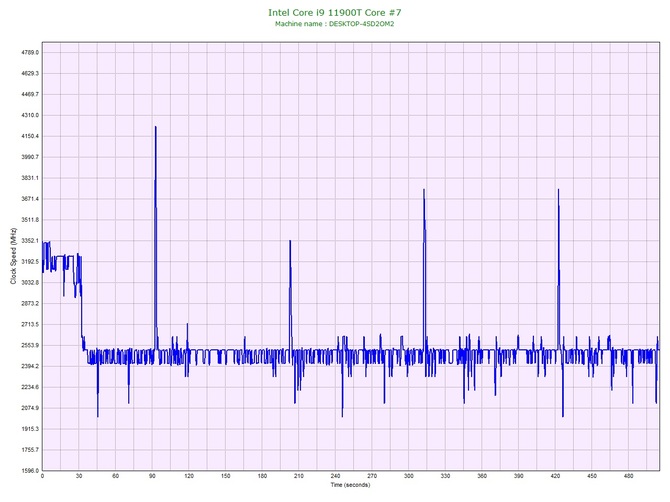Click the x-axis tick label 60
Image resolution: width=670 pixels, height=502 pixels.
(115, 476)
